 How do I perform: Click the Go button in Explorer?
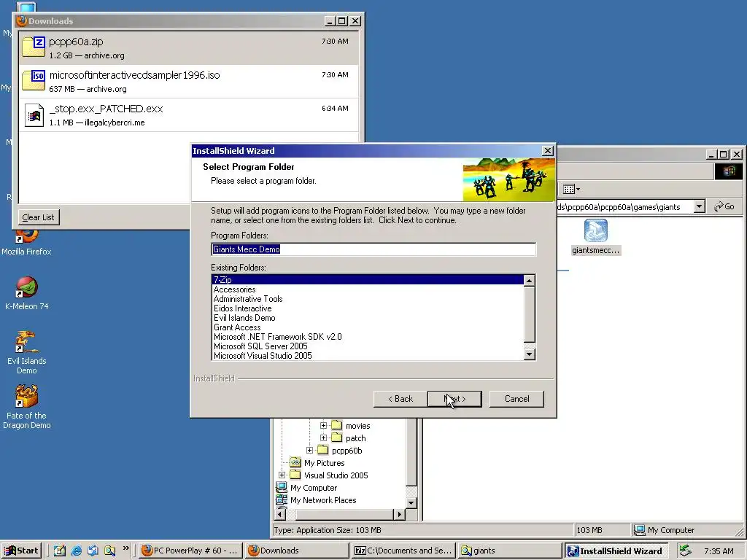[724, 206]
